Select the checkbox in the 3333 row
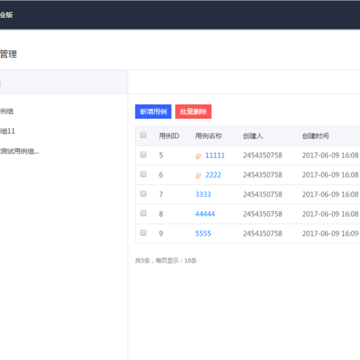This screenshot has width=360, height=360. 143,194
